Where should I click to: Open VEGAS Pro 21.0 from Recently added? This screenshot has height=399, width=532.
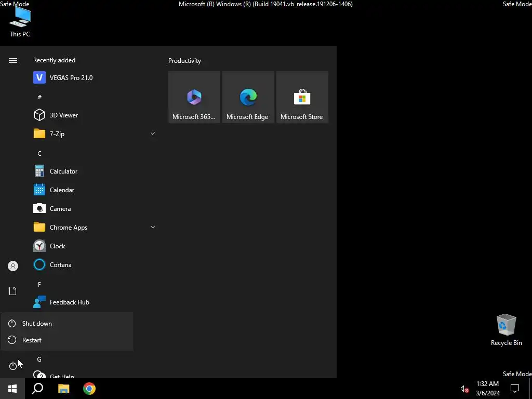[x=95, y=78]
